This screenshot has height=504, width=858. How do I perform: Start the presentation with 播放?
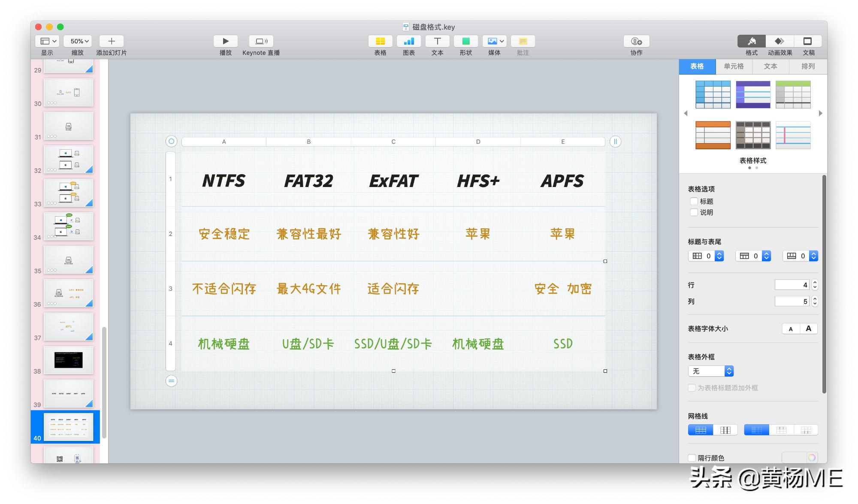(226, 41)
